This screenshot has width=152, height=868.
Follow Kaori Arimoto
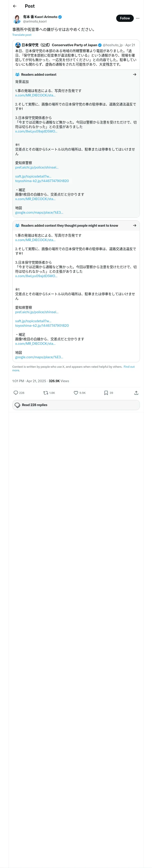(x=125, y=18)
